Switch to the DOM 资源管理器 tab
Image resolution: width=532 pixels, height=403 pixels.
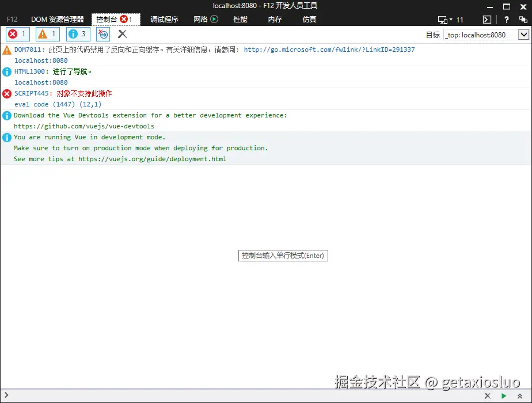tap(58, 19)
